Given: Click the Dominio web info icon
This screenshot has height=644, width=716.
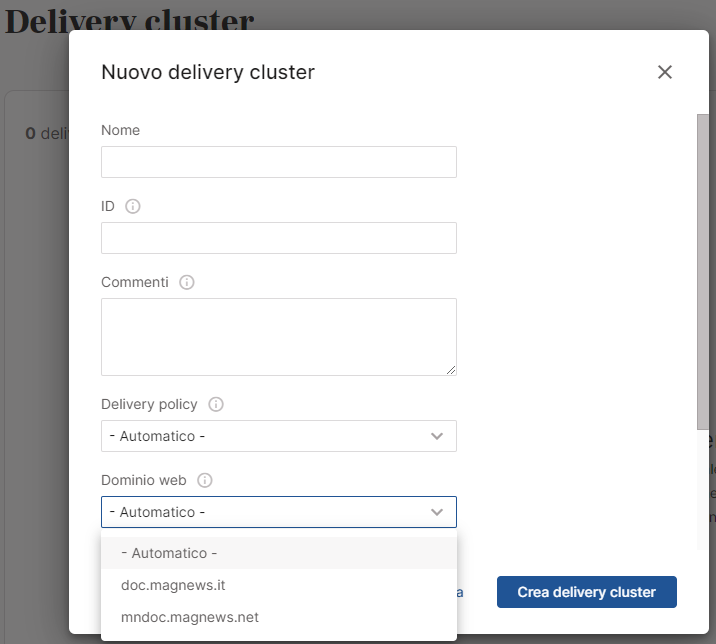Looking at the screenshot, I should click(x=205, y=480).
